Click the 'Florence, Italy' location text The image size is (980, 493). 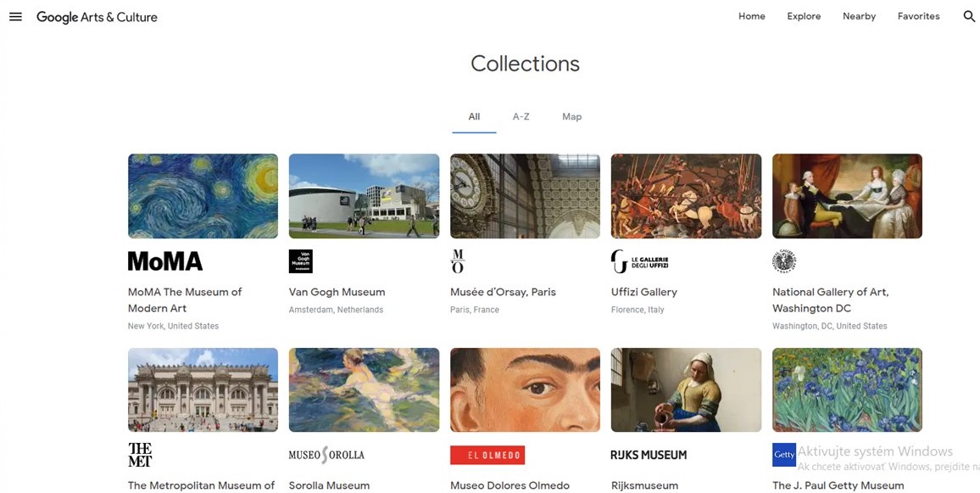[x=638, y=310]
